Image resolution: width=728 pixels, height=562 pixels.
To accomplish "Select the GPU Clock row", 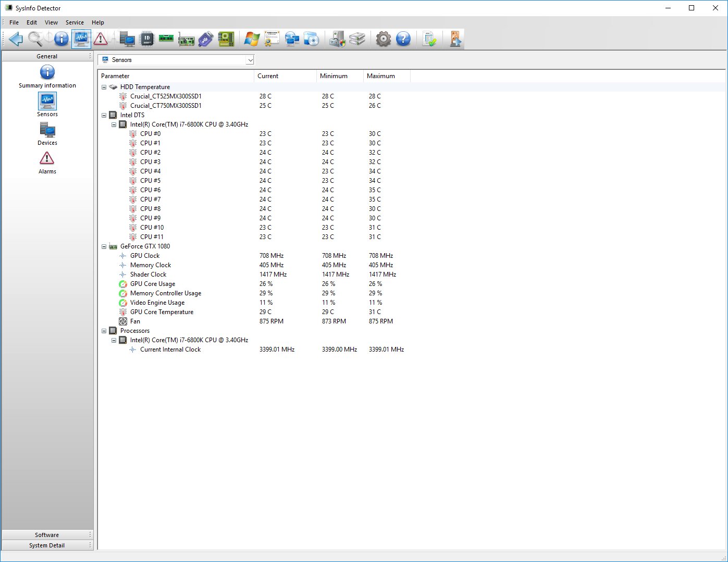I will 412,256.
